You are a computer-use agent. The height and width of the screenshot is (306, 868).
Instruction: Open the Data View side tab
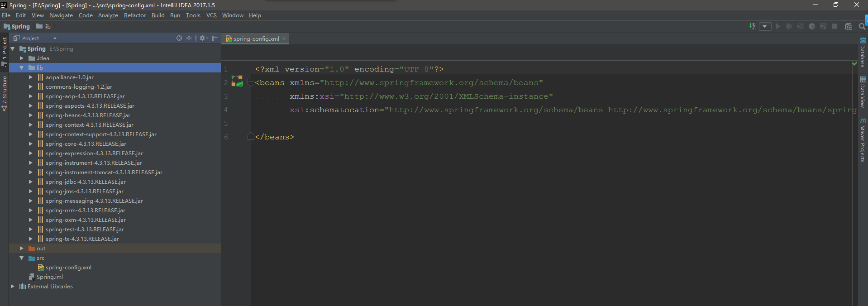[863, 92]
